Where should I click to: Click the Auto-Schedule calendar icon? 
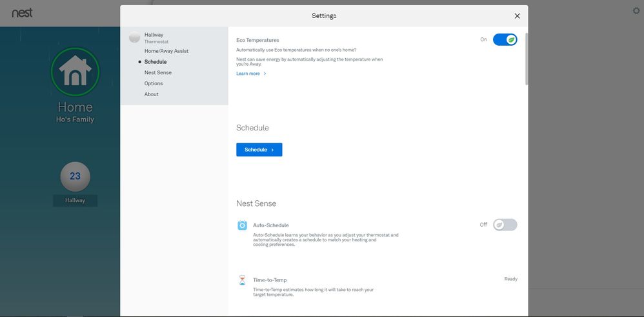pyautogui.click(x=243, y=225)
